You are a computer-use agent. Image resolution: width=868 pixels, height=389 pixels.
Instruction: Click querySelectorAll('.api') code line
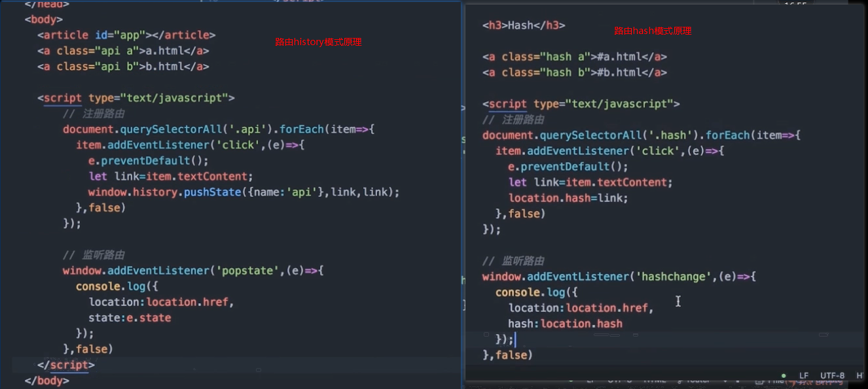pyautogui.click(x=219, y=129)
